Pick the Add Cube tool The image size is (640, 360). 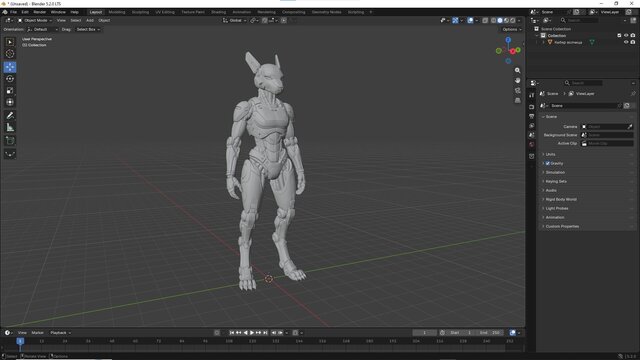(10, 141)
